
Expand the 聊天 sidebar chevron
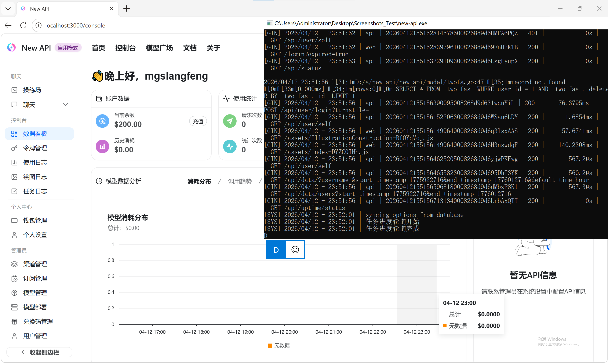pyautogui.click(x=65, y=105)
